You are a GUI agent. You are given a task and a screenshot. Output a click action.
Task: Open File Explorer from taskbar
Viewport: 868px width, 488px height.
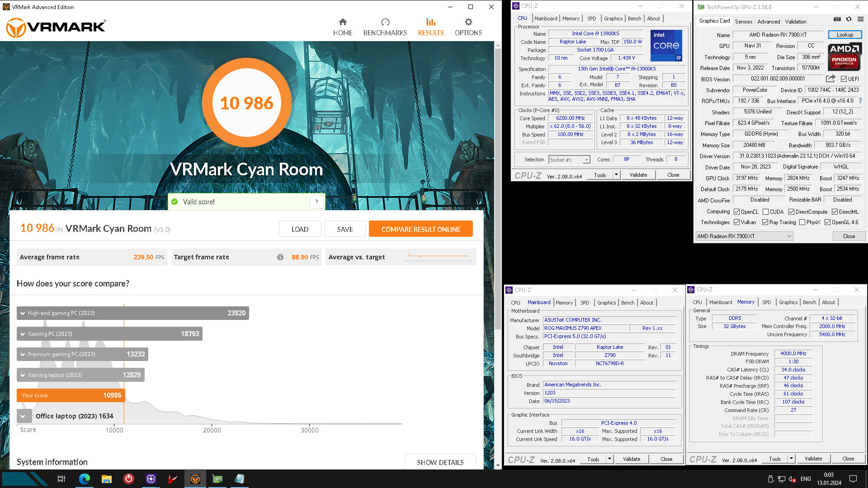click(x=106, y=479)
